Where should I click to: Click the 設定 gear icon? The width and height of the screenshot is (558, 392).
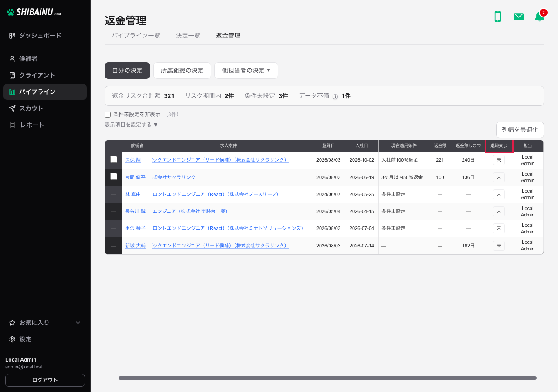[x=12, y=339]
